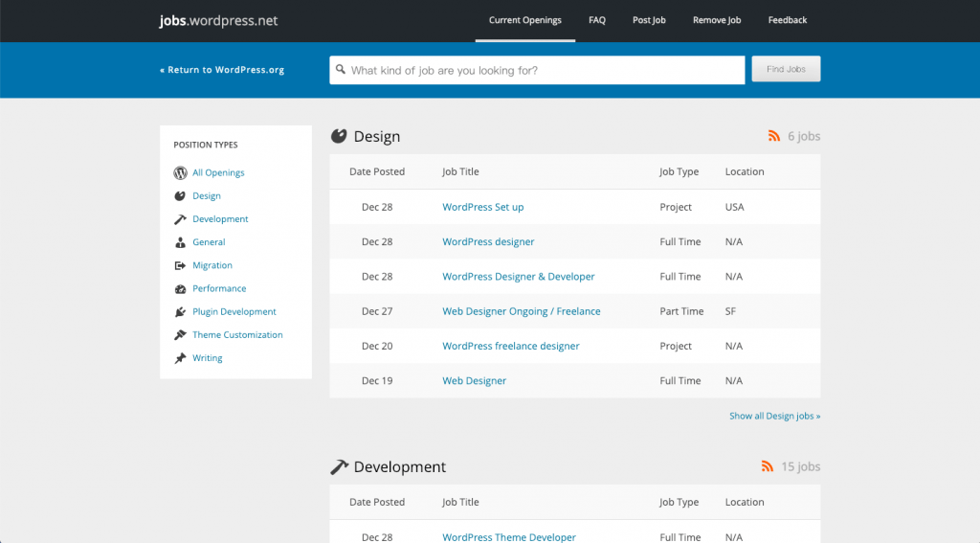Click the person icon beside General
The height and width of the screenshot is (543, 980).
point(180,242)
